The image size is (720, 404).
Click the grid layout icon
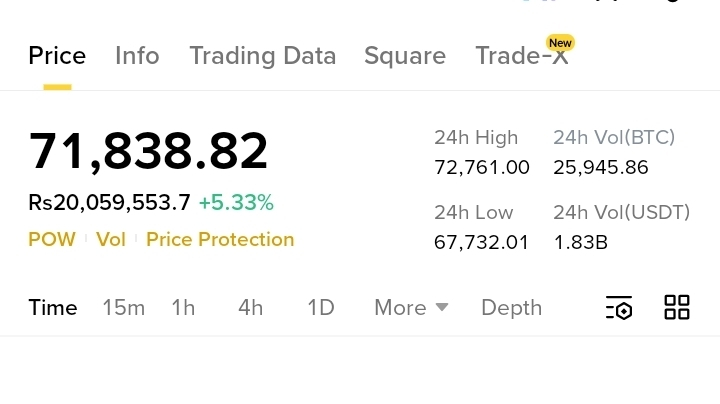(677, 307)
